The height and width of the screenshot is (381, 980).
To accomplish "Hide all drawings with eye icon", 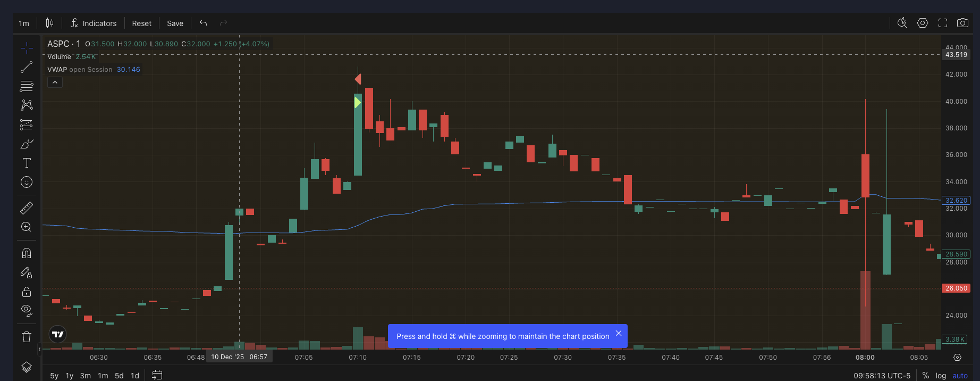I will tap(27, 310).
